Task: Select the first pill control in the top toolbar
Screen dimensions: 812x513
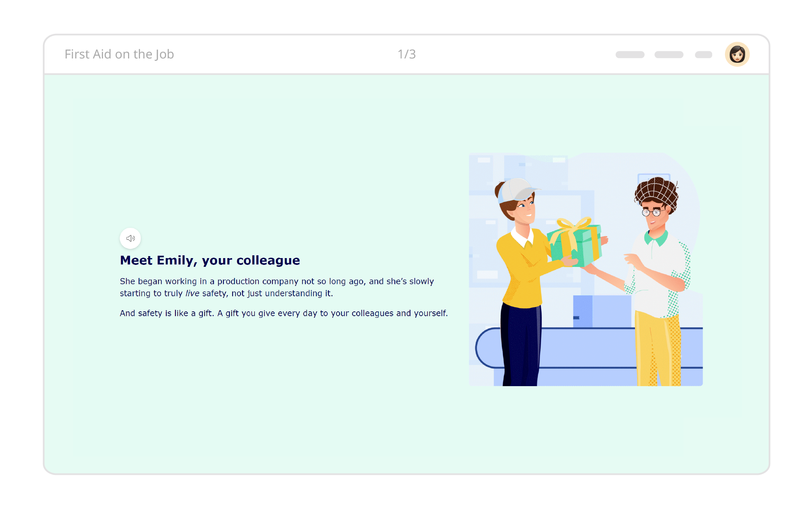Action: (x=630, y=54)
